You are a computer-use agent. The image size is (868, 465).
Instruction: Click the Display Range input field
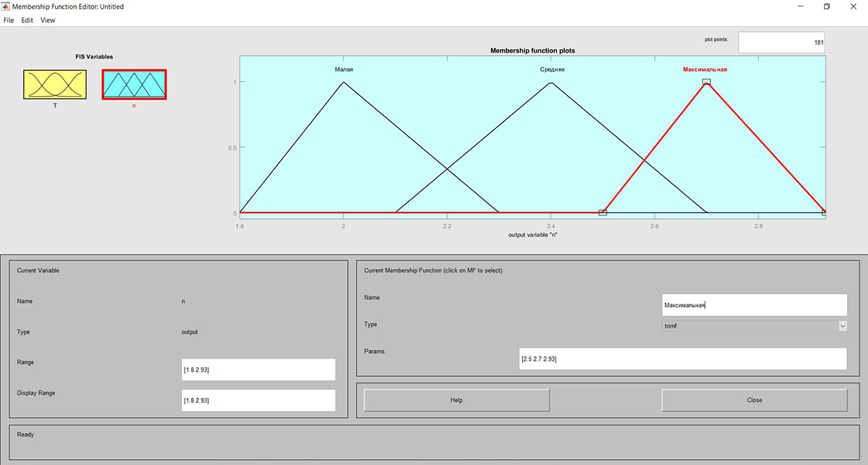click(x=258, y=400)
